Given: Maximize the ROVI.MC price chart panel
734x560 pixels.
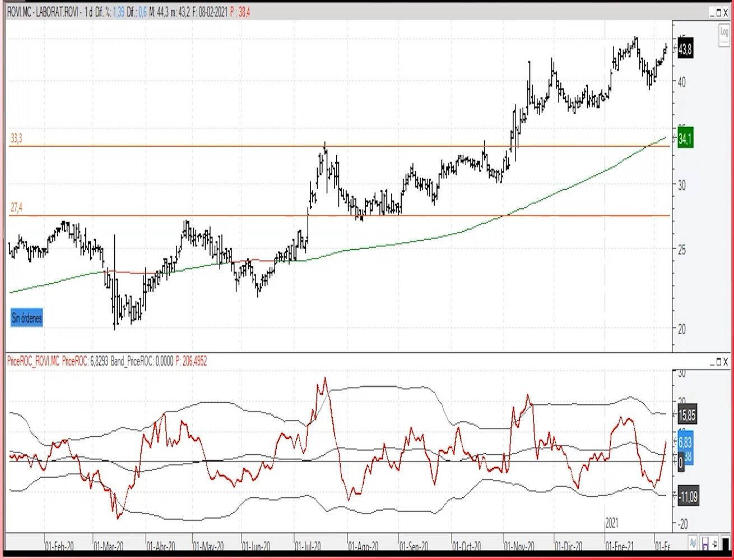Looking at the screenshot, I should coord(718,12).
